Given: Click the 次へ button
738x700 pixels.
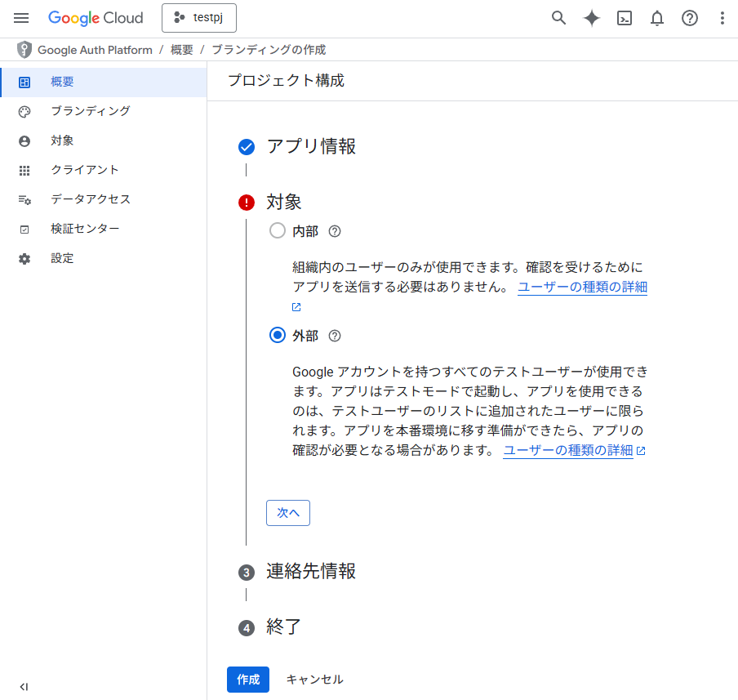Looking at the screenshot, I should tap(288, 513).
